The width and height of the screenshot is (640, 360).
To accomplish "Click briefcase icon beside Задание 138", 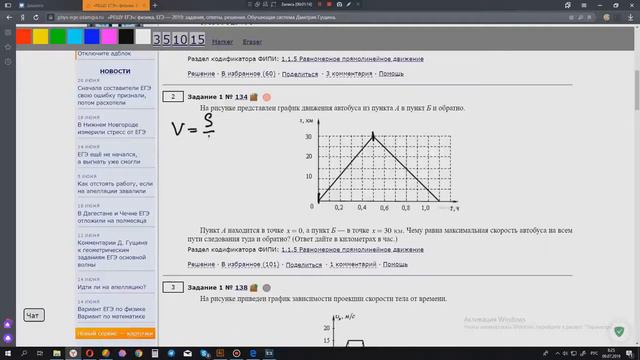I will [254, 288].
